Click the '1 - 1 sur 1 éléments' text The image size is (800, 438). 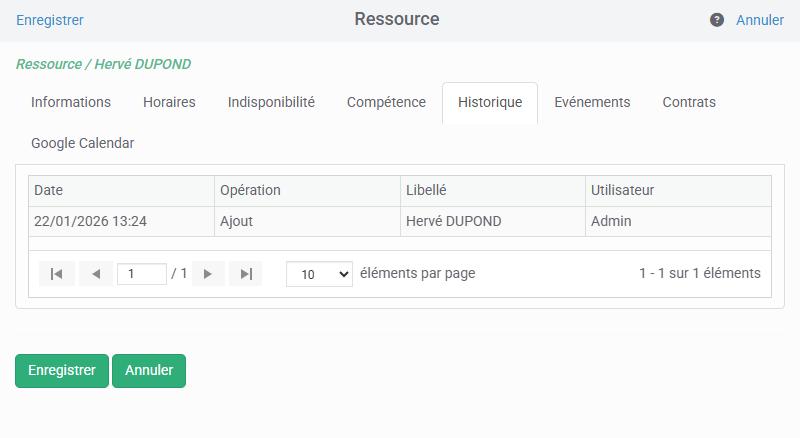click(699, 273)
